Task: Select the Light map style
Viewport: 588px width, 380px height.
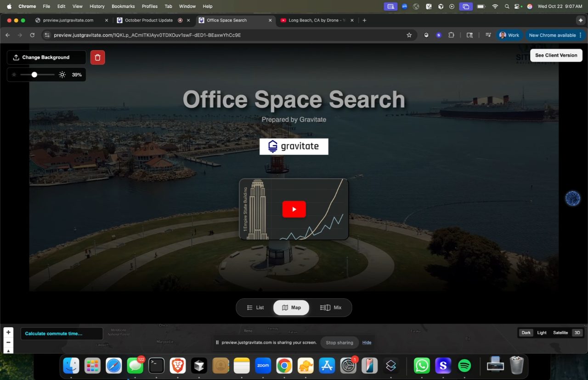Action: point(542,333)
